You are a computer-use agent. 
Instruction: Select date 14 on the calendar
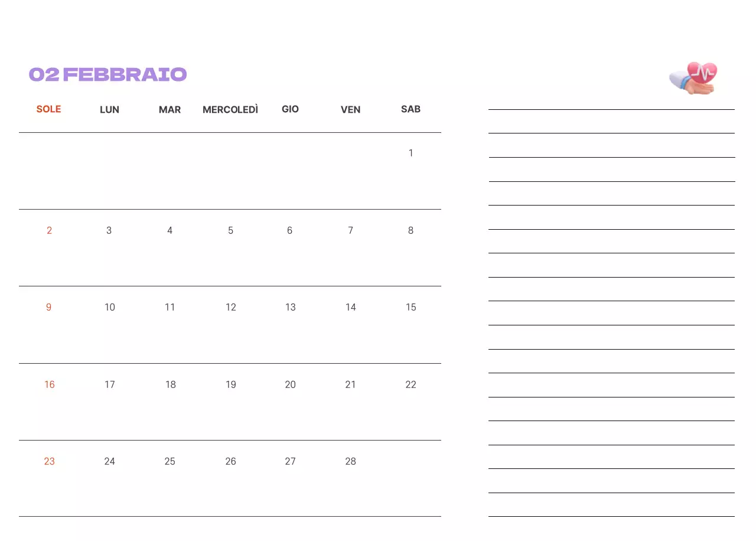point(350,307)
